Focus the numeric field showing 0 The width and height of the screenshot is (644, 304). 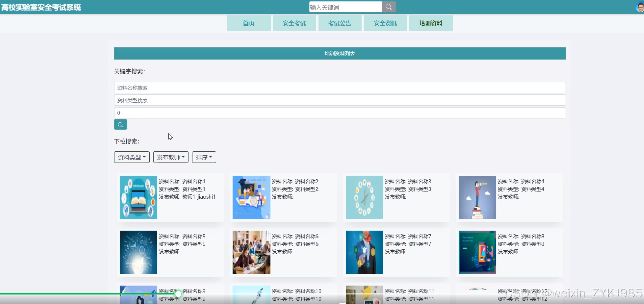340,113
